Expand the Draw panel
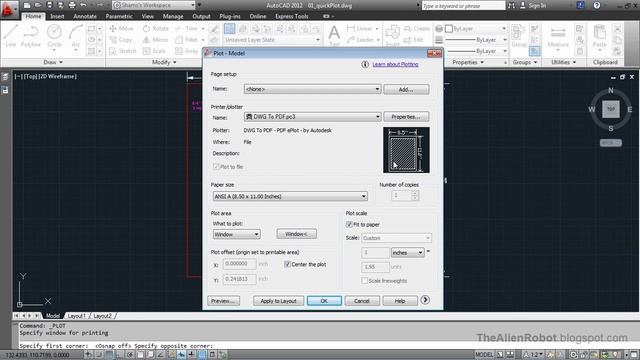 [x=53, y=62]
